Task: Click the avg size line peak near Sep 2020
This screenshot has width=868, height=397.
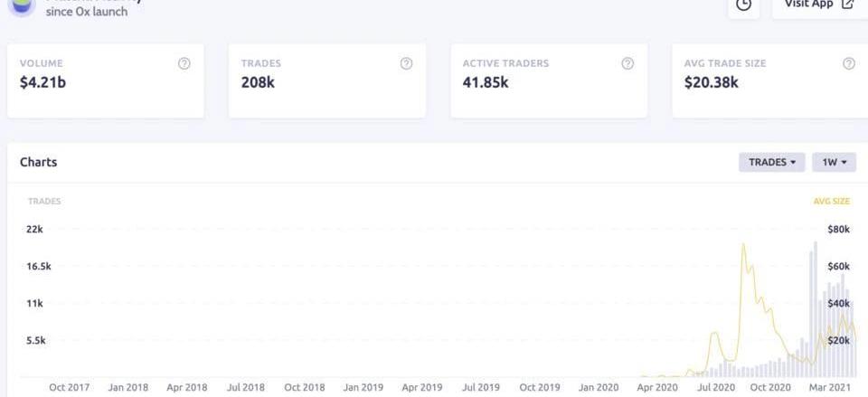Action: coord(743,245)
